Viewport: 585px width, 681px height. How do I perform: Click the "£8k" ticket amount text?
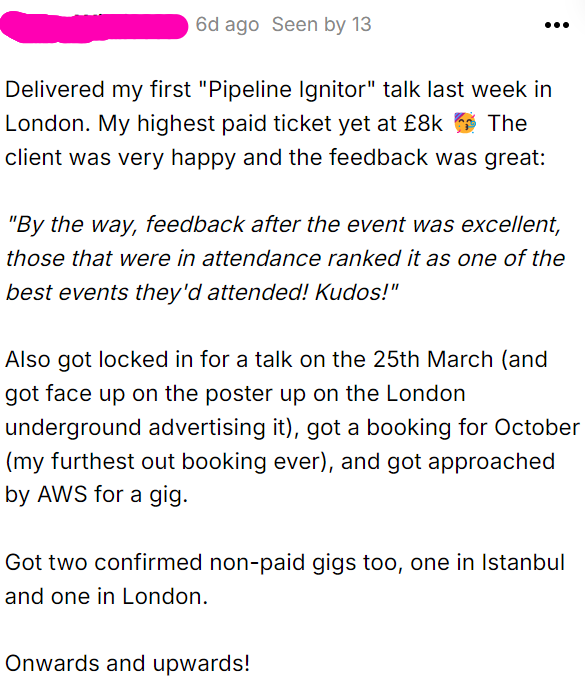pyautogui.click(x=423, y=123)
